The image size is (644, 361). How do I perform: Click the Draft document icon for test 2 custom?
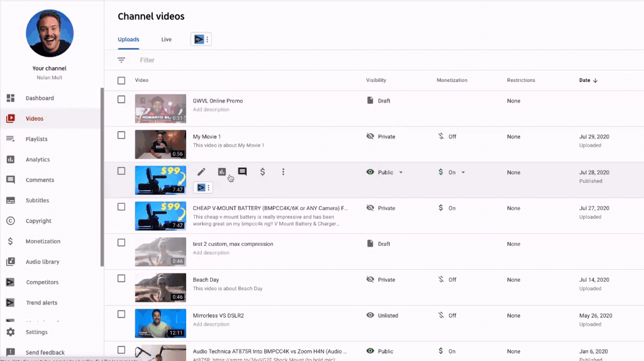pos(370,243)
